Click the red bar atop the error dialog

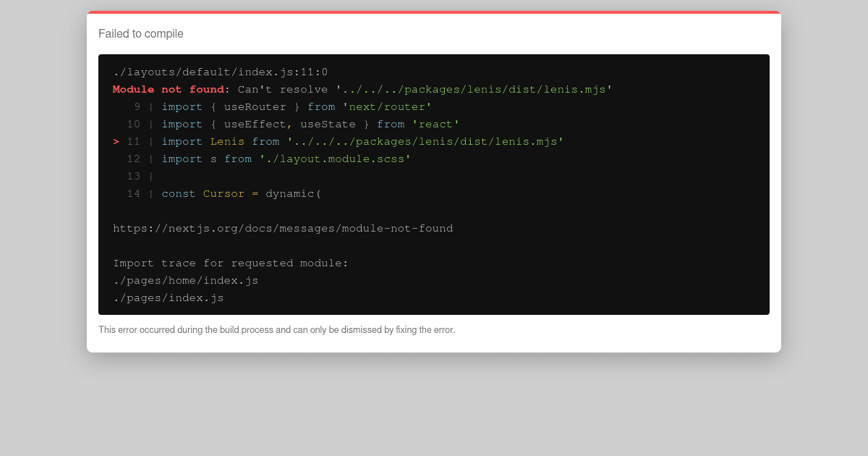click(x=434, y=12)
